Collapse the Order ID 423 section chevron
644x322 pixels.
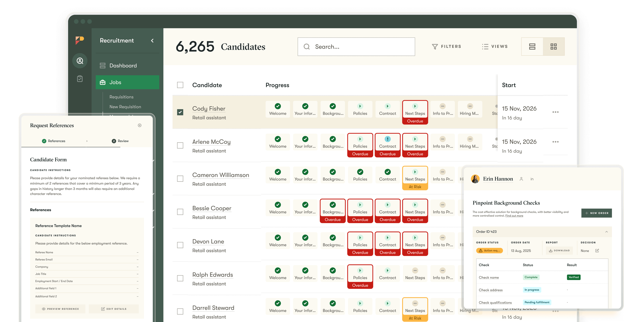(x=607, y=232)
